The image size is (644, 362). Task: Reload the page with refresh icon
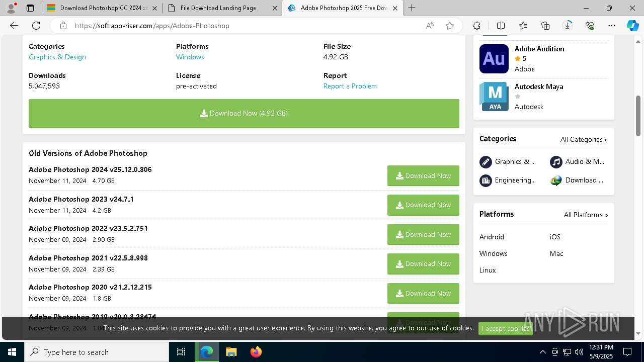[x=36, y=26]
